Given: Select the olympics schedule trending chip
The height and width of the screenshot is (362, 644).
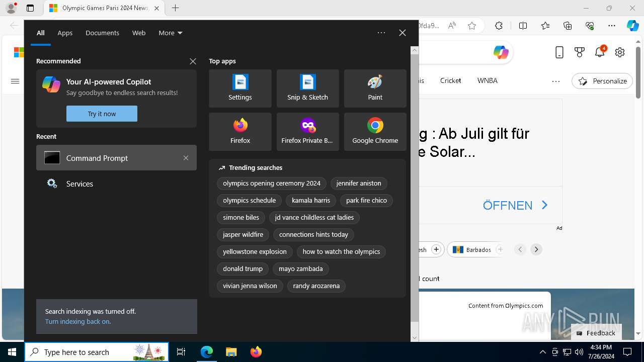Looking at the screenshot, I should pos(250,201).
